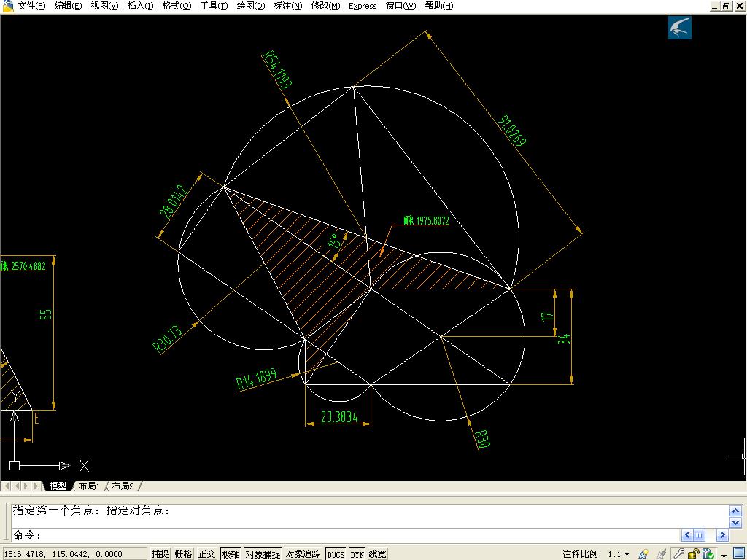This screenshot has height=560, width=747.
Task: Open the 工具(T) menu
Action: pos(214,6)
